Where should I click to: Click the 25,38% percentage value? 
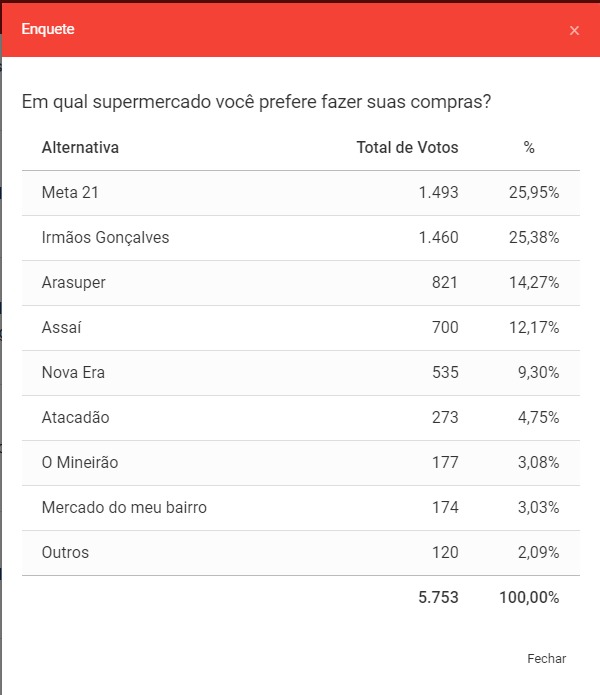(534, 238)
